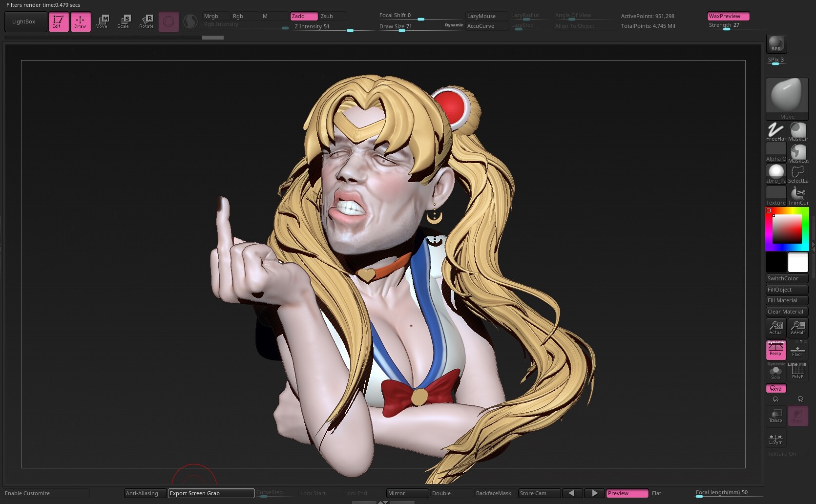The height and width of the screenshot is (504, 816).
Task: Pick the Rotate transform tool
Action: point(146,22)
